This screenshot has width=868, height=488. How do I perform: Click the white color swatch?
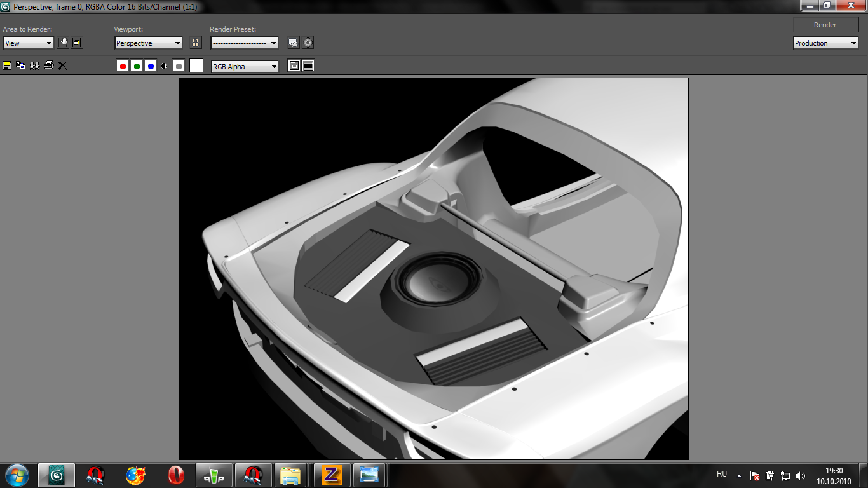(x=196, y=65)
